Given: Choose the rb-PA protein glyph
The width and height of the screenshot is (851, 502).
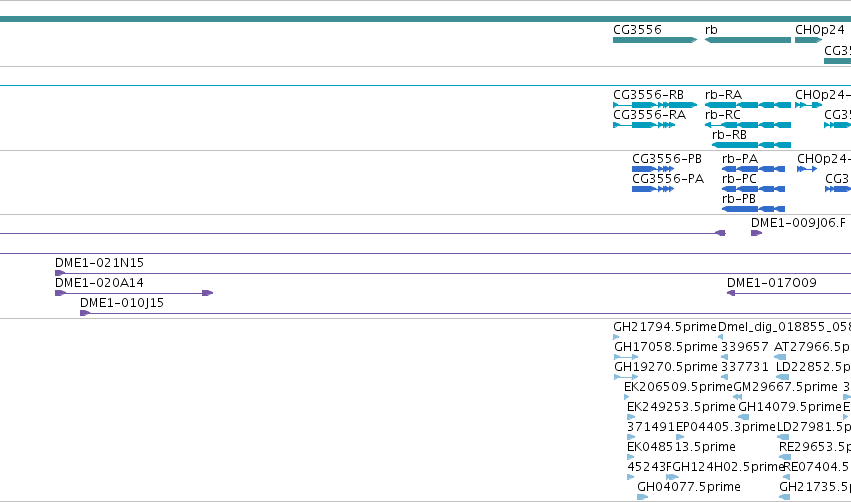Looking at the screenshot, I should 753,169.
